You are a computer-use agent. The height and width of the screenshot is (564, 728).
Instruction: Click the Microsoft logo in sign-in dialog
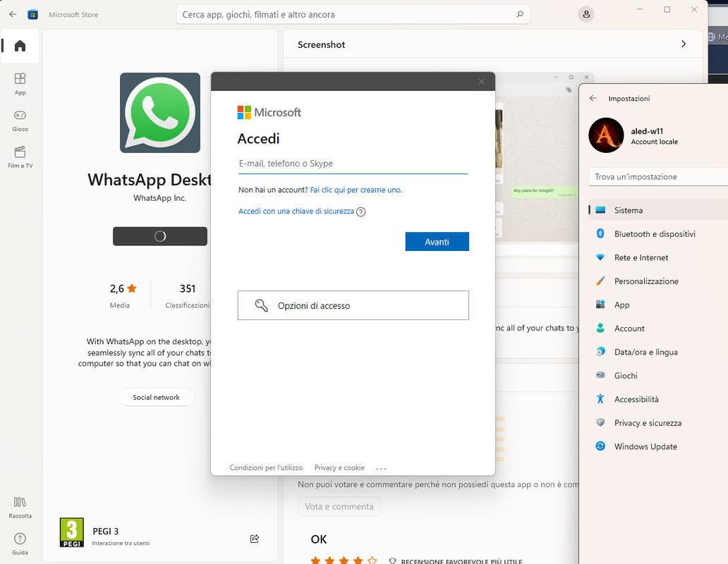269,112
